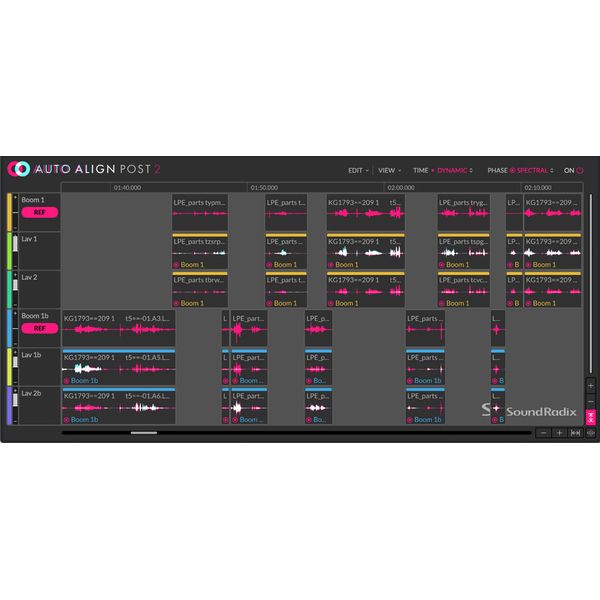Click vertical zoom out minus button
The width and height of the screenshot is (600, 600).
(x=590, y=400)
